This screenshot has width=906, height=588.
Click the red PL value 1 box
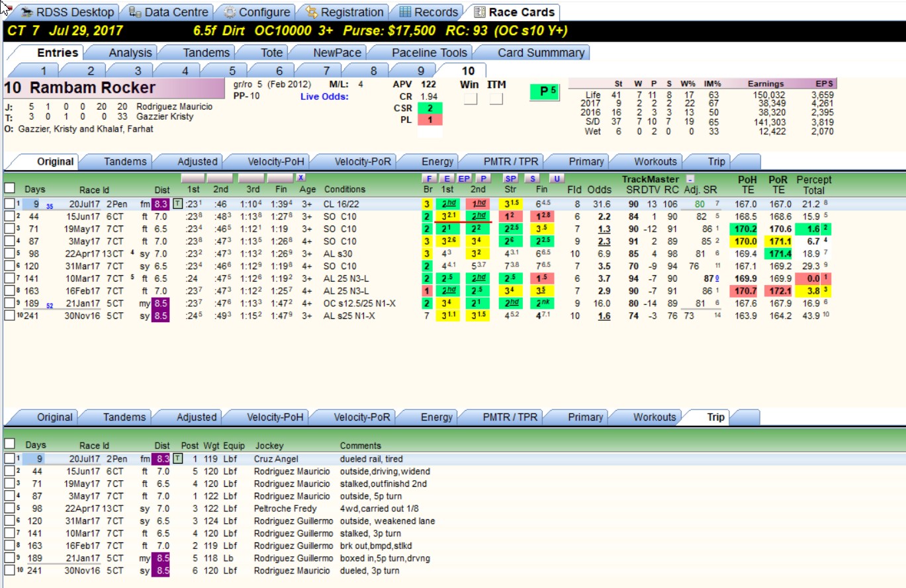tap(430, 120)
